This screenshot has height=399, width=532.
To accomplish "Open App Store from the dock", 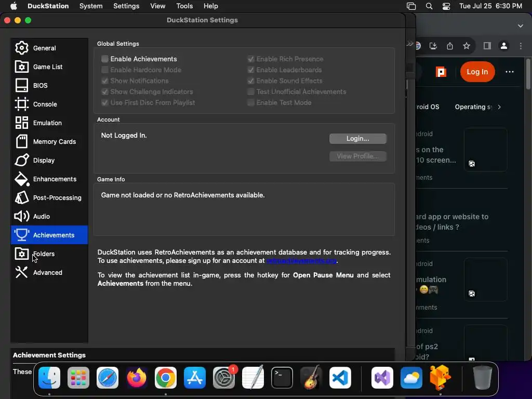I will click(x=195, y=378).
